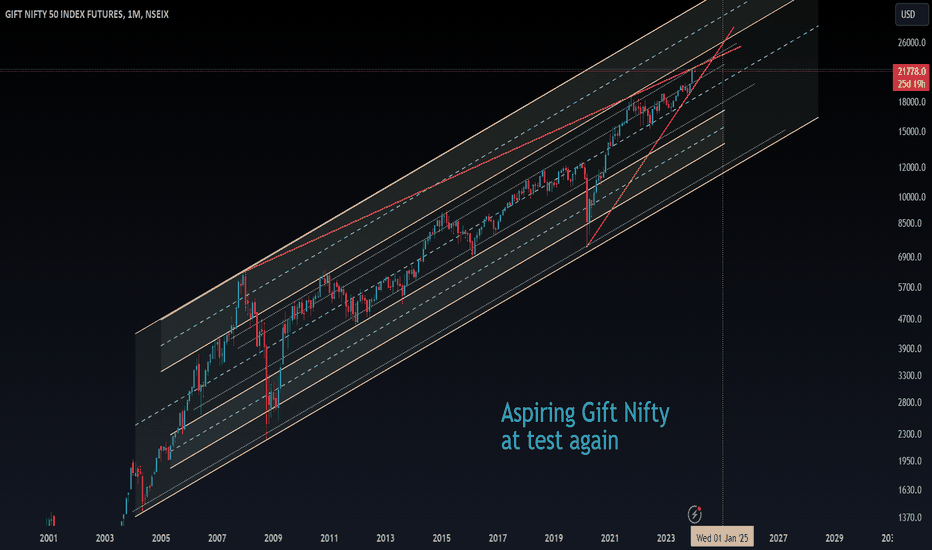Click the lightning bolt event icon

[x=695, y=514]
